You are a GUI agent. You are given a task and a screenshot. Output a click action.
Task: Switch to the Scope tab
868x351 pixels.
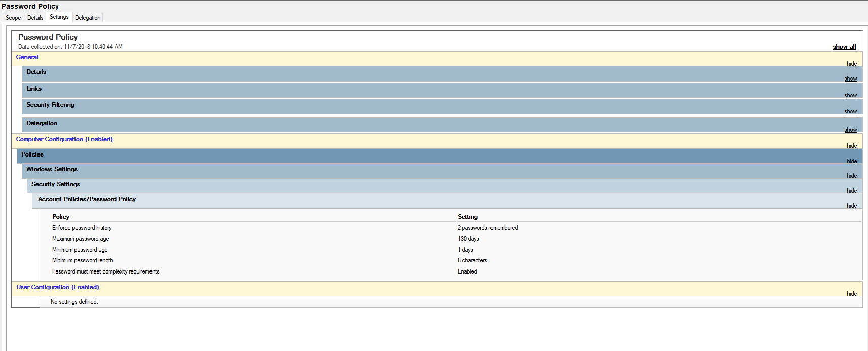tap(13, 18)
